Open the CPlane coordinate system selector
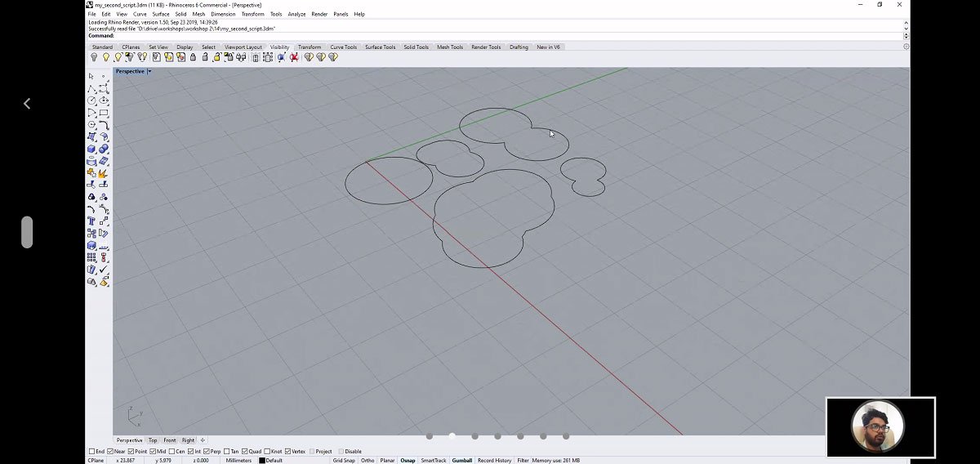The width and height of the screenshot is (980, 464). [x=96, y=460]
